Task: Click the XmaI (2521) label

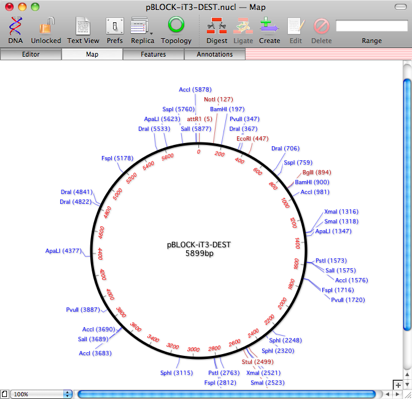Action: coord(263,373)
